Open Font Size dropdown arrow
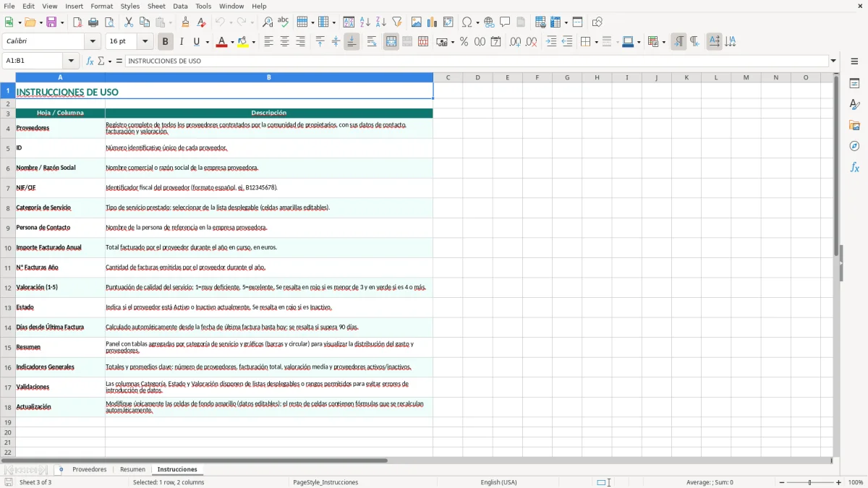 (145, 42)
